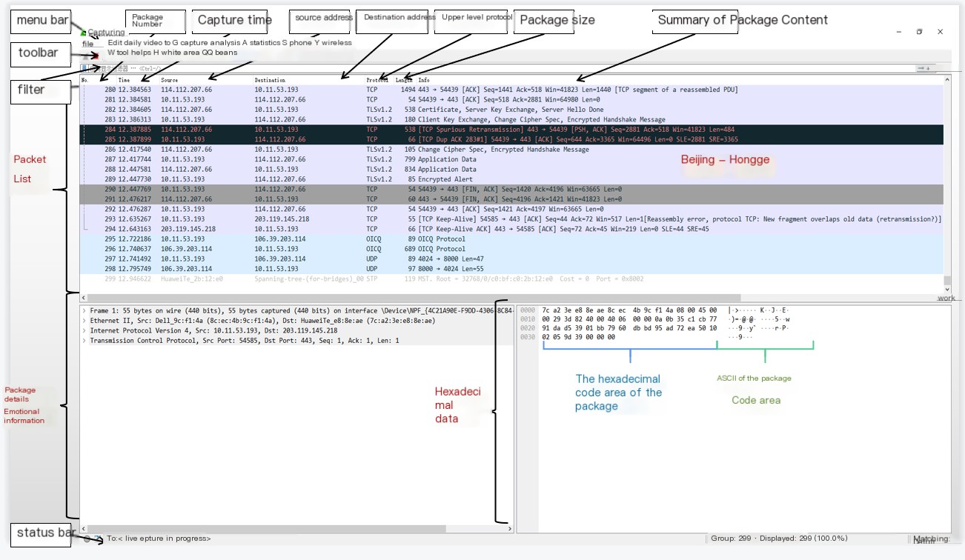Select packet 289 Encrypted Alert
965x560 pixels.
(511, 179)
